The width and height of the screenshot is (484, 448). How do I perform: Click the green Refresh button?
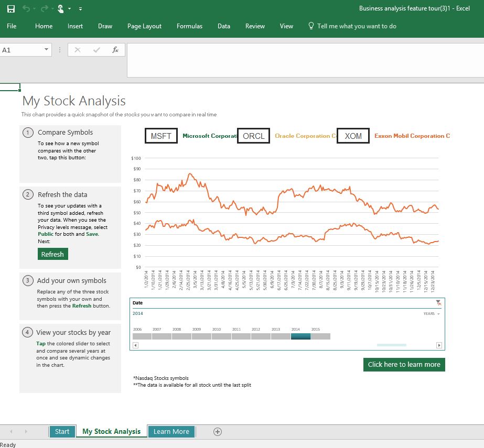click(53, 254)
